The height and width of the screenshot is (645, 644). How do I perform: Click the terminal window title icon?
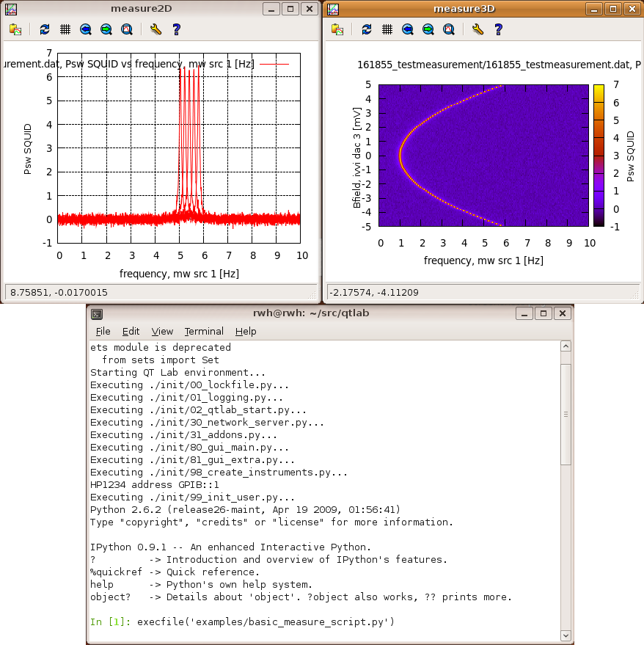[97, 314]
